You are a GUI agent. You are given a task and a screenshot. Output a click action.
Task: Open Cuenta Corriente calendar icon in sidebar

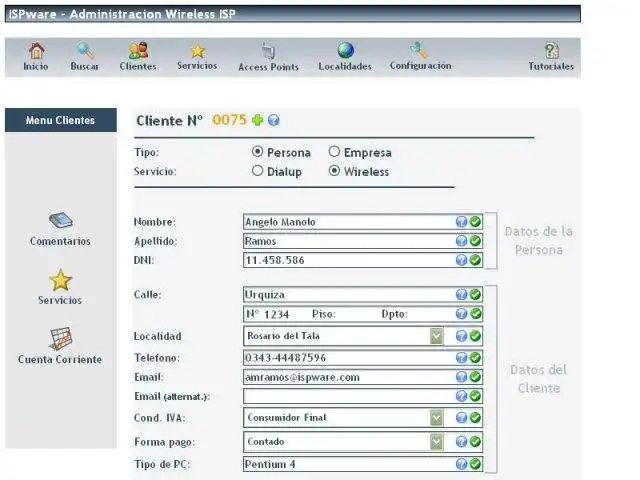tap(61, 339)
